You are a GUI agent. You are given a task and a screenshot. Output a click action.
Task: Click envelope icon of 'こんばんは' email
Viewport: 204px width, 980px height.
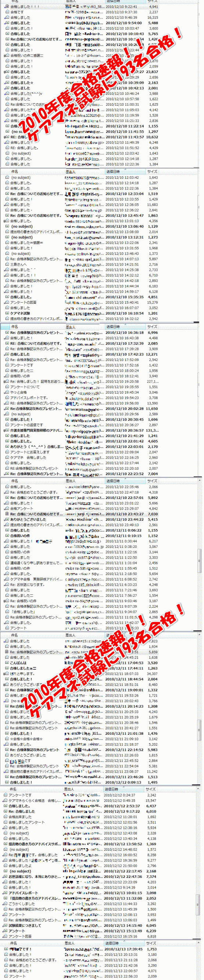click(x=7, y=663)
